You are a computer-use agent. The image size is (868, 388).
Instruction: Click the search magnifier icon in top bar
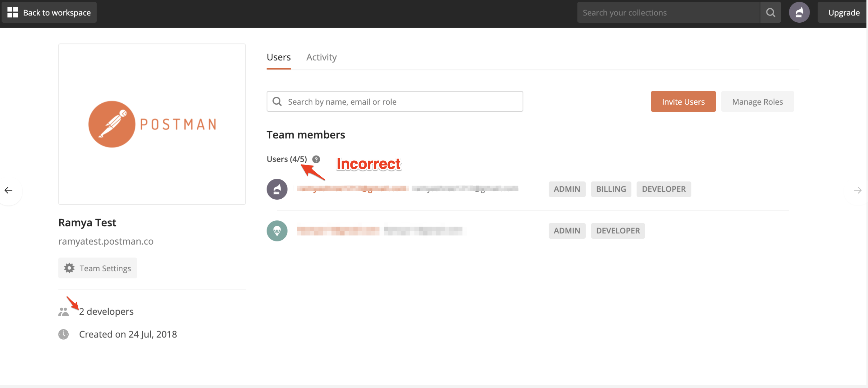[771, 12]
